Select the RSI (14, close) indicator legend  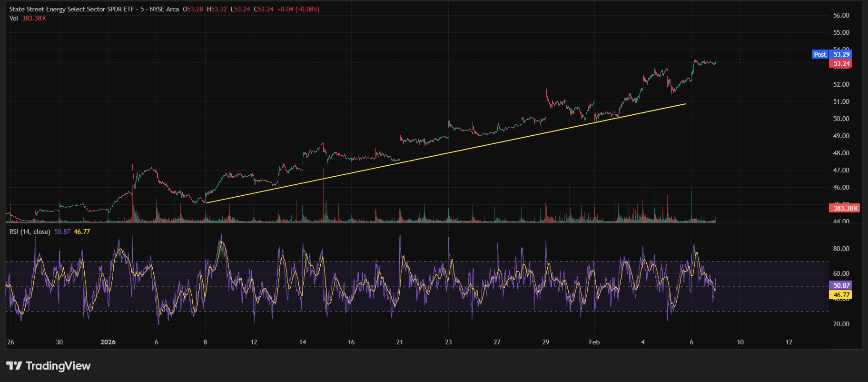[x=30, y=231]
